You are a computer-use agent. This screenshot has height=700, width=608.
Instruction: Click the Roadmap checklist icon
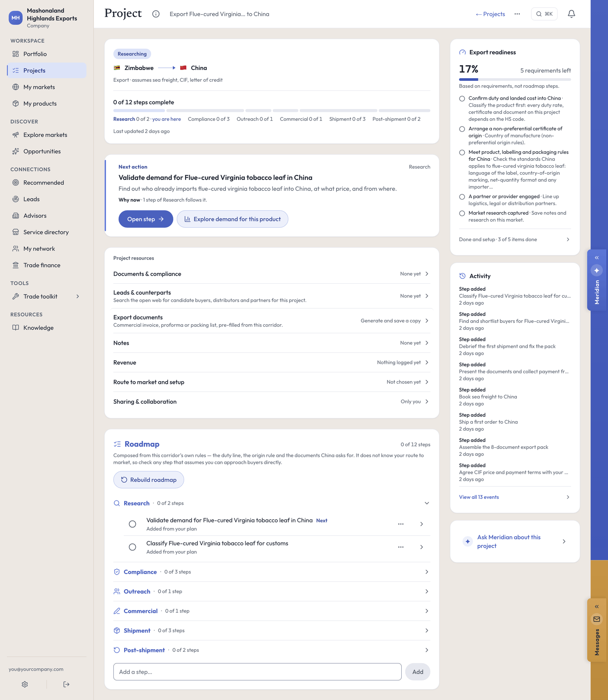coord(117,444)
